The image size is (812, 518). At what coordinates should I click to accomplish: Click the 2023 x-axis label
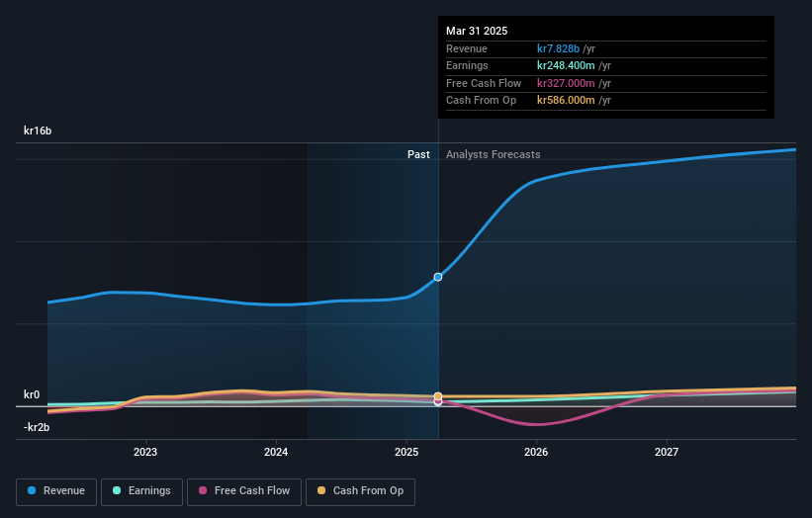145,452
